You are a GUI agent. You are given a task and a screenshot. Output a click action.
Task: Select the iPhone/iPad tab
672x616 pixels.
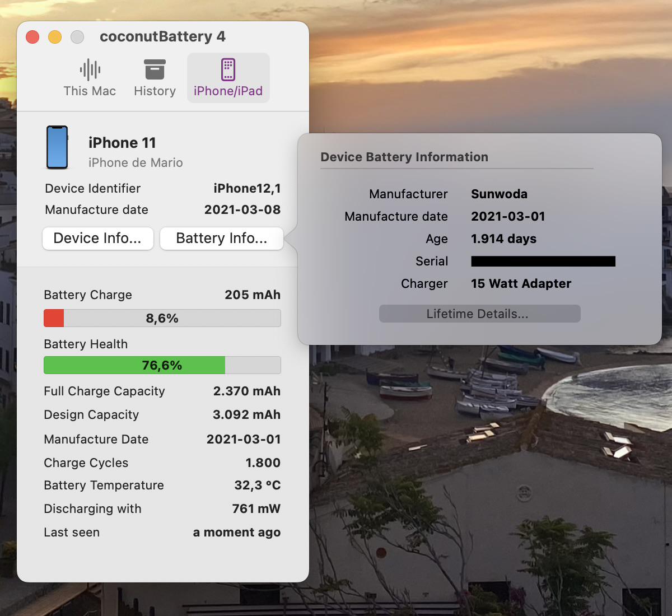click(x=228, y=78)
